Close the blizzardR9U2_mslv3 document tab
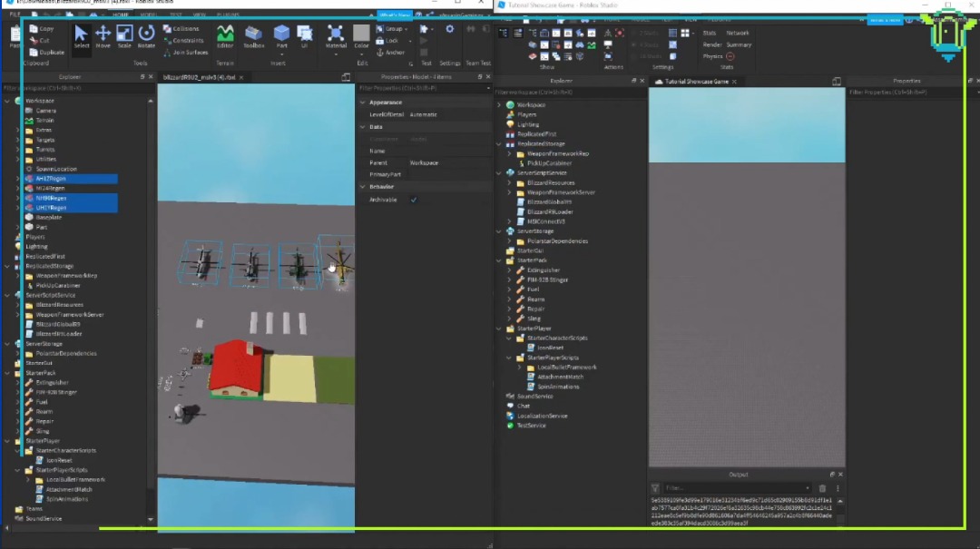The image size is (980, 549). (241, 77)
